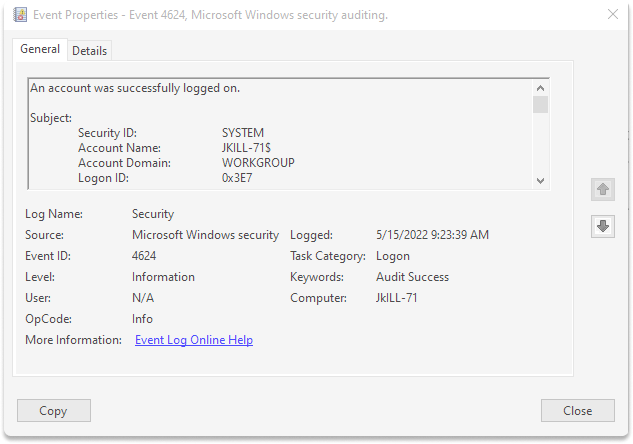Click the OpCode value Info
633x444 pixels.
click(x=143, y=319)
